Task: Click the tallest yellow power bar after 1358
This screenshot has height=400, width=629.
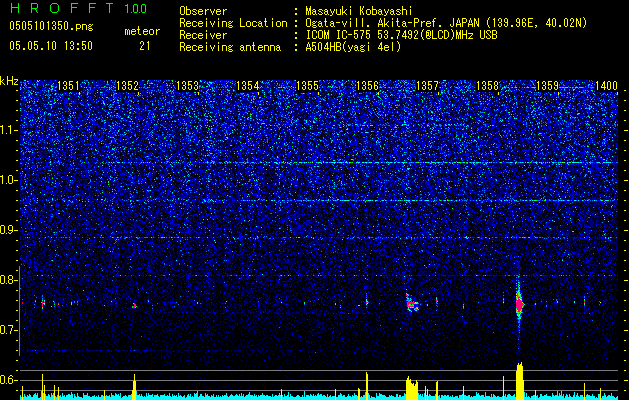Action: click(x=519, y=381)
